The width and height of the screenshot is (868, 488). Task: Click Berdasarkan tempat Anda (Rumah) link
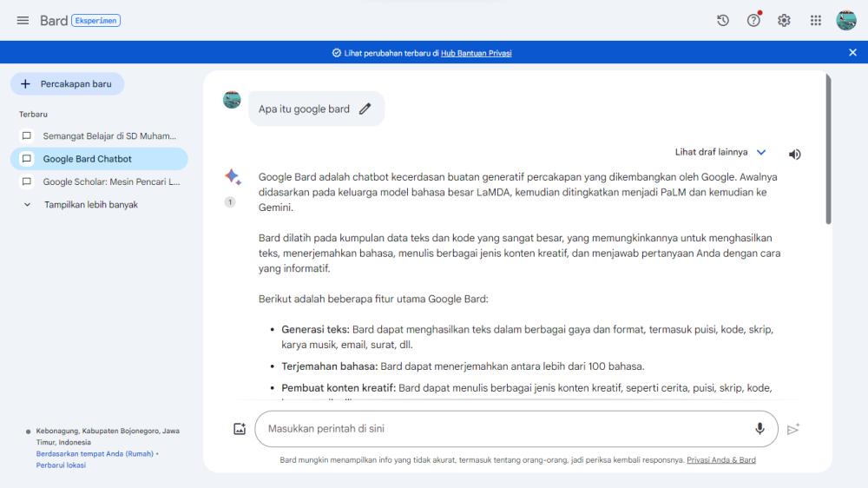point(95,453)
